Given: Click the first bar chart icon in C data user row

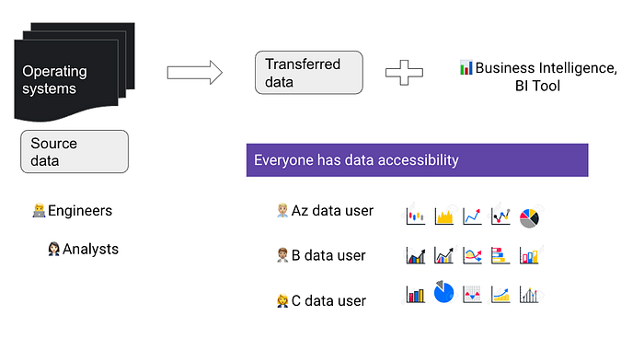Looking at the screenshot, I should point(415,295).
